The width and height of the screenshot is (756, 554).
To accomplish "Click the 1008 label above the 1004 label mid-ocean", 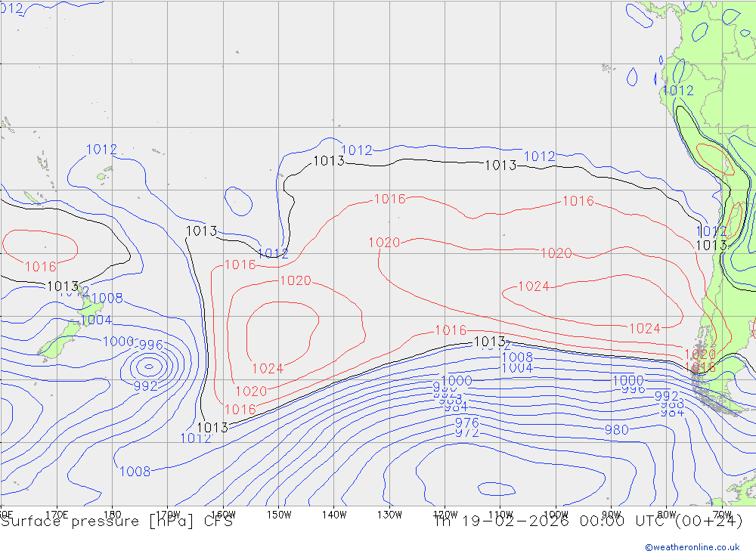I will (517, 357).
